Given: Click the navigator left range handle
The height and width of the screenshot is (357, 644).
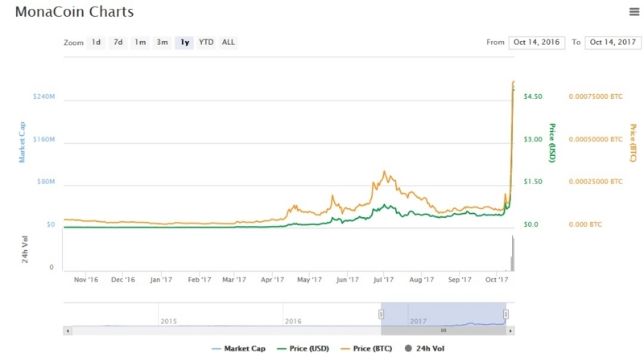Looking at the screenshot, I should (381, 314).
